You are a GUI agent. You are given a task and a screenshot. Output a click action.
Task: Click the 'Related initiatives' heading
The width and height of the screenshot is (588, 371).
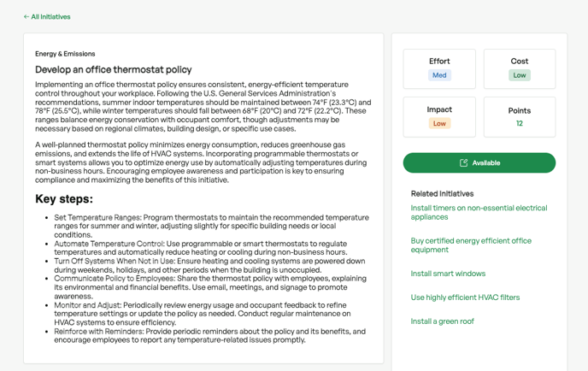(443, 193)
